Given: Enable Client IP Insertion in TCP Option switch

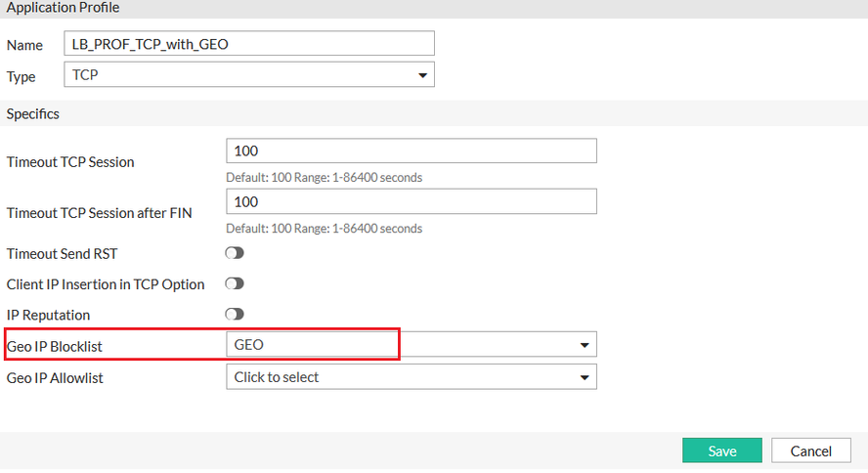Looking at the screenshot, I should pos(235,284).
